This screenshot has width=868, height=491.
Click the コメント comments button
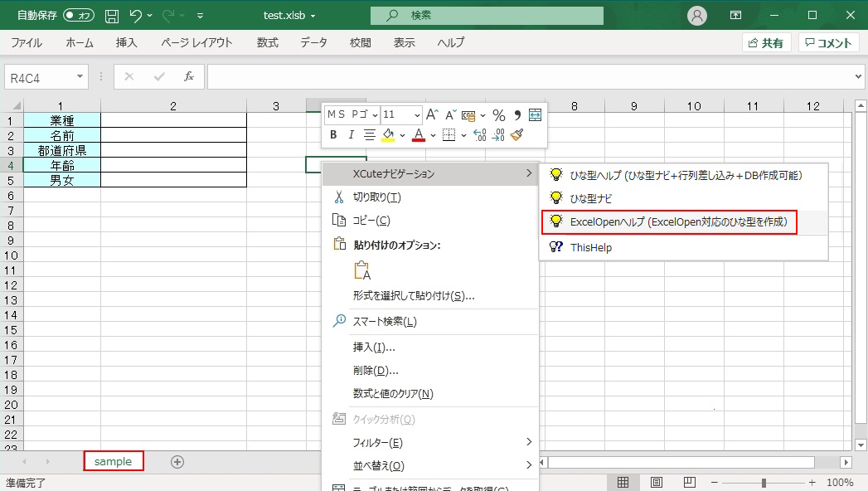pyautogui.click(x=828, y=42)
